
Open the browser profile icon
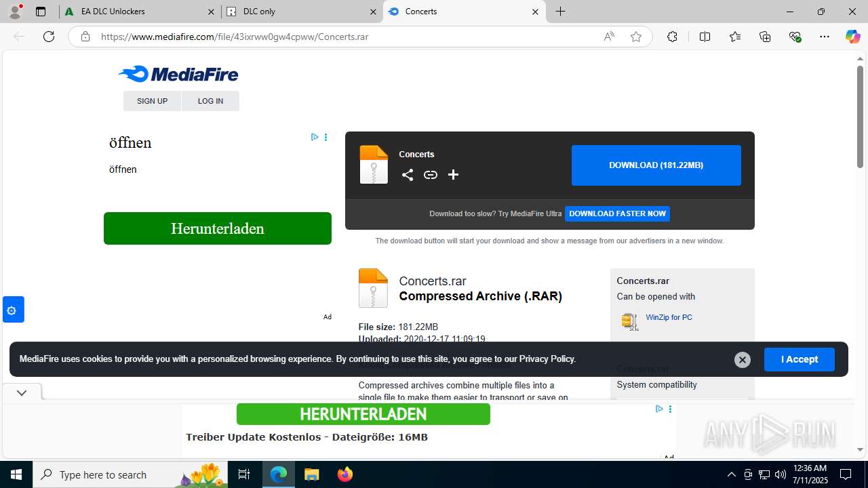pos(15,12)
